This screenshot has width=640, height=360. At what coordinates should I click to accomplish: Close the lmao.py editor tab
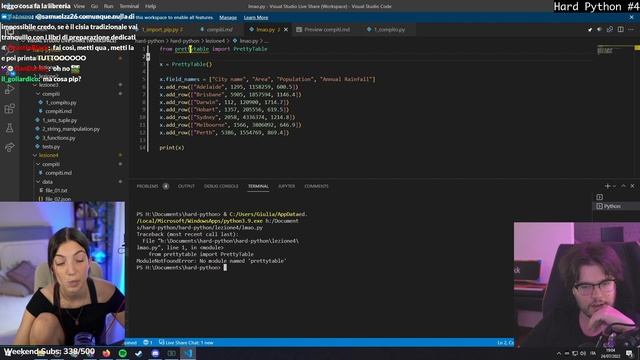286,29
